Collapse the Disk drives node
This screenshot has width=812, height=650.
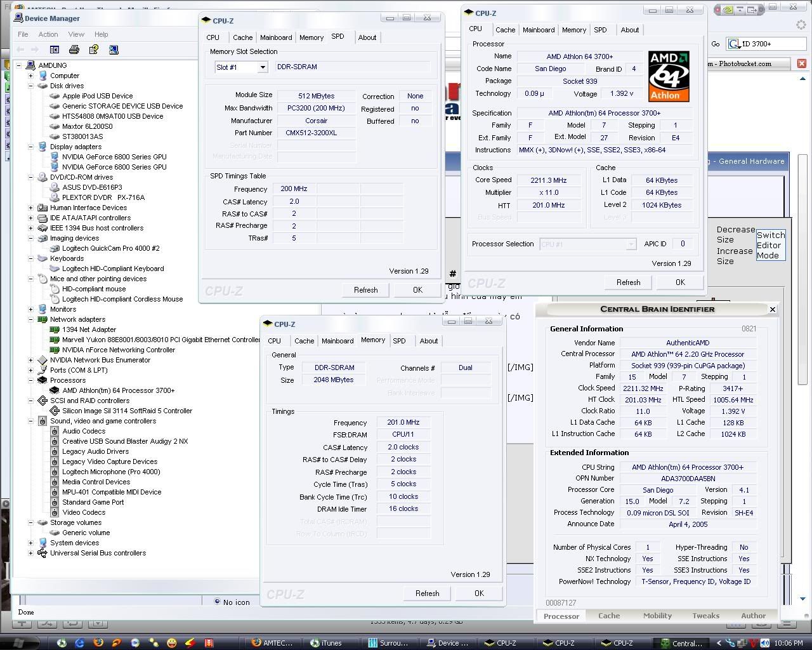30,86
